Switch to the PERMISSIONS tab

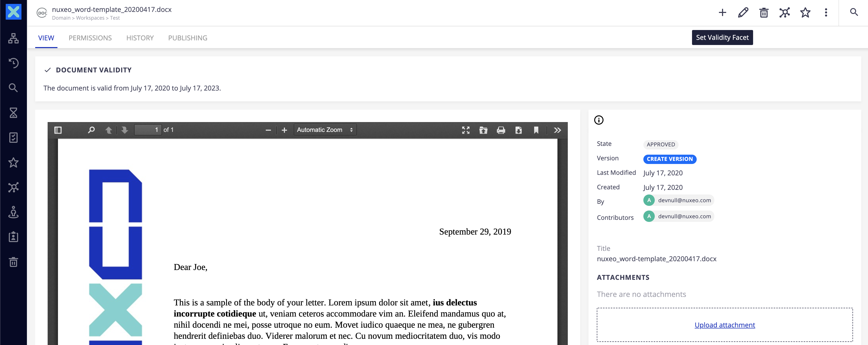point(90,37)
